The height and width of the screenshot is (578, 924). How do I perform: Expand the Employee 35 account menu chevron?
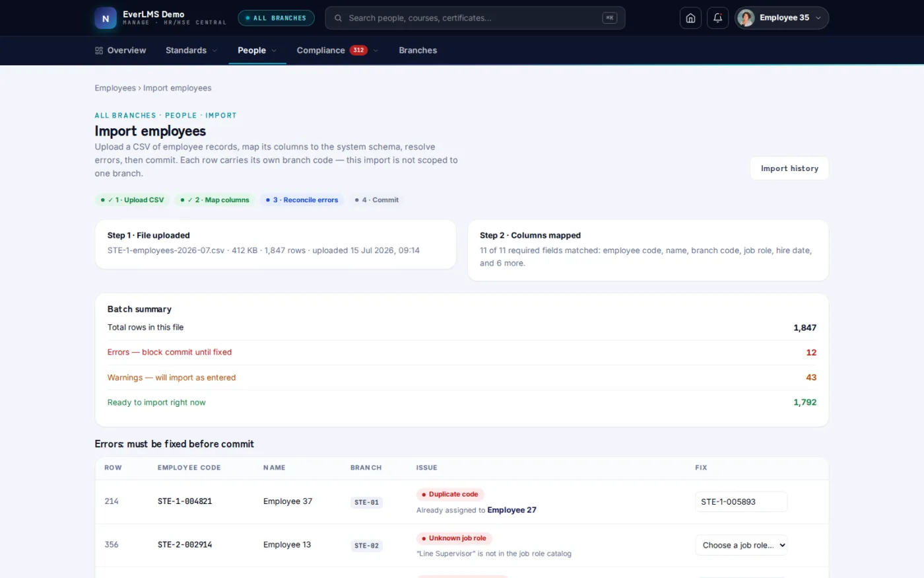tap(818, 18)
